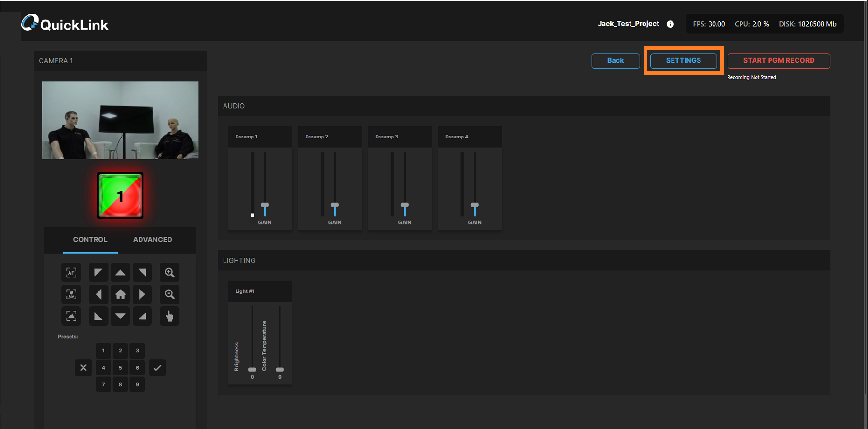
Task: Return camera to home position
Action: click(x=120, y=294)
